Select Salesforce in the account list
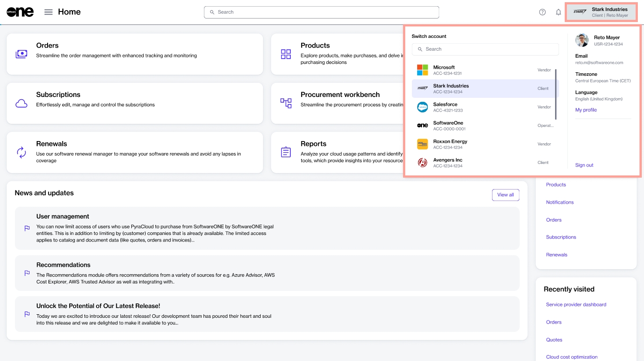The width and height of the screenshot is (644, 361). click(x=485, y=107)
